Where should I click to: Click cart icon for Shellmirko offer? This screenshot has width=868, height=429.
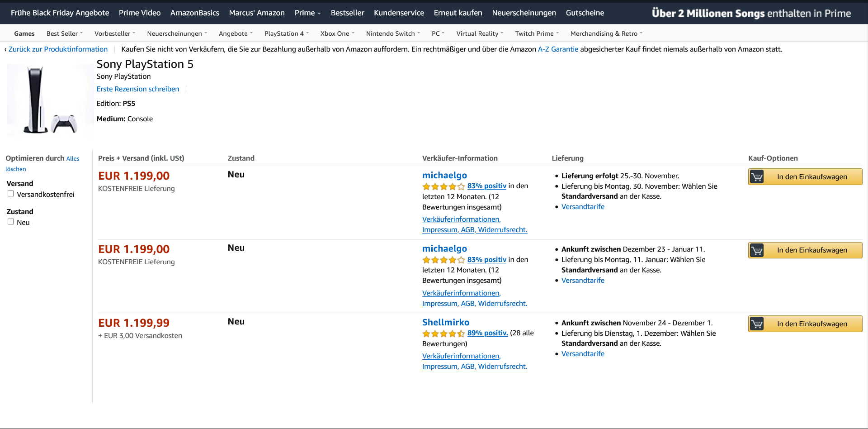coord(757,324)
